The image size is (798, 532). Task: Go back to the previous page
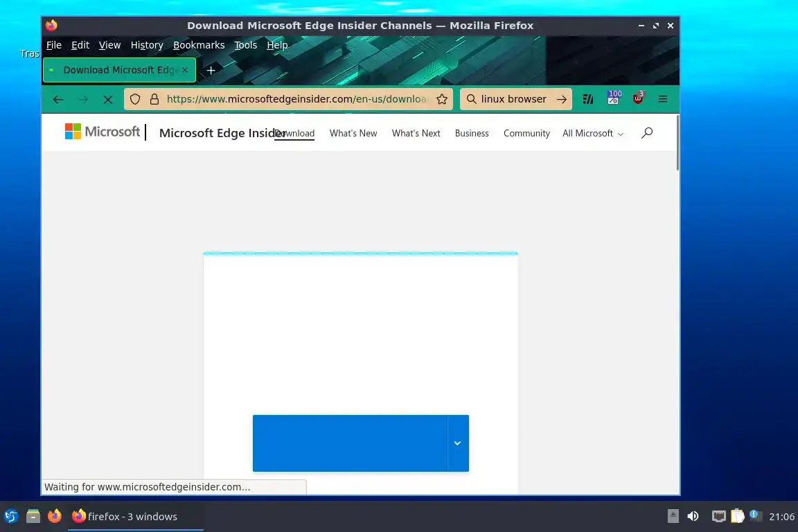click(58, 99)
